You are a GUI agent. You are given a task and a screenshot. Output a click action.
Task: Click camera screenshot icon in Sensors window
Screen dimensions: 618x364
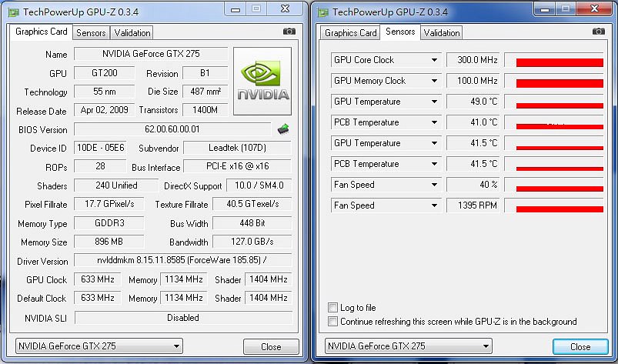click(599, 31)
